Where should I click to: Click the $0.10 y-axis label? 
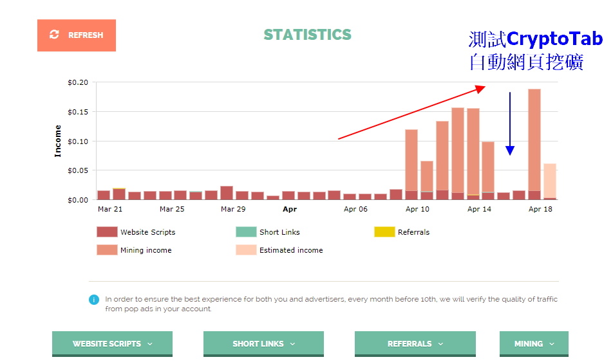click(x=78, y=141)
